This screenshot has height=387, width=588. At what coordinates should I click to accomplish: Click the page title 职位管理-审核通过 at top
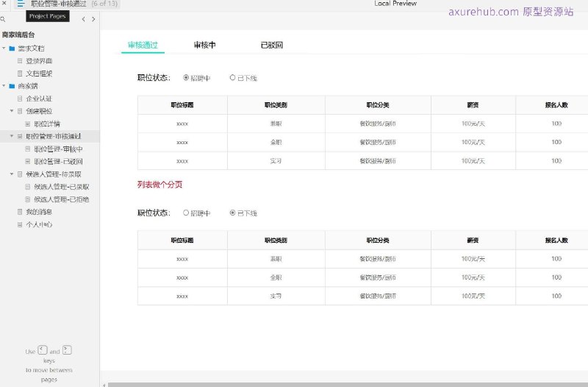point(59,4)
